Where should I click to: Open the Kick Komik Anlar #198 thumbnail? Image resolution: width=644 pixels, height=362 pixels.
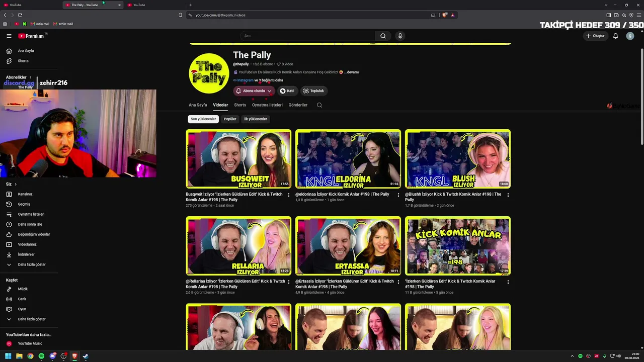(458, 246)
